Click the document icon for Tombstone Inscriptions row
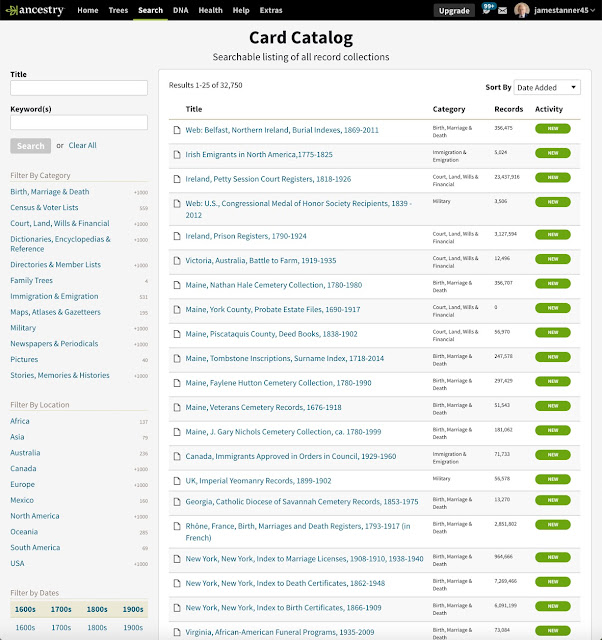Viewport: 602px width, 640px height. point(177,359)
